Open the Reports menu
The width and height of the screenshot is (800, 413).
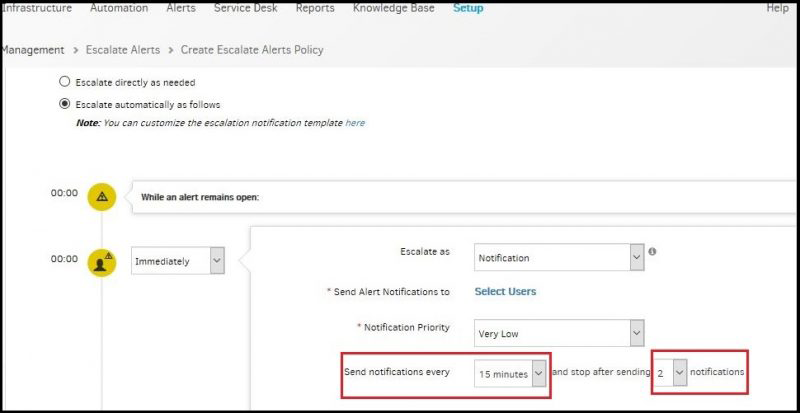pyautogui.click(x=315, y=8)
